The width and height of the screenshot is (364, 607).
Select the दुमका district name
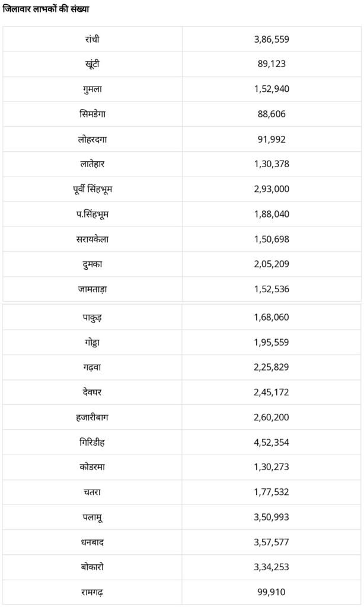click(92, 264)
